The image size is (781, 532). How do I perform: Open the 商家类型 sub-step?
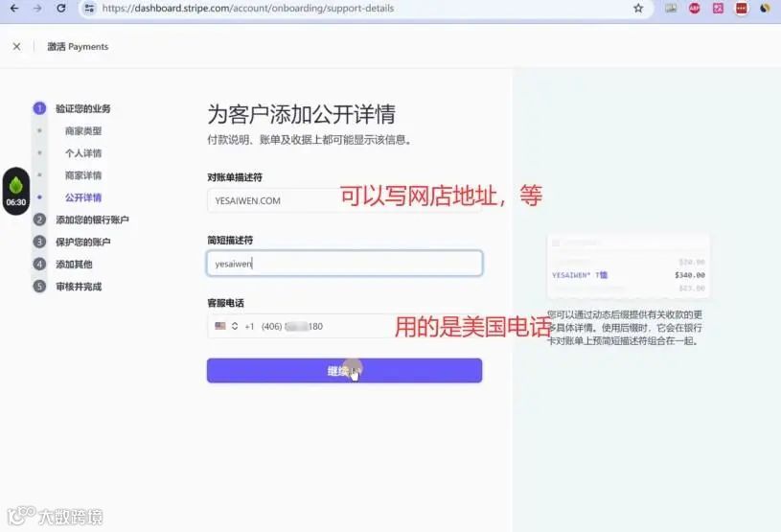click(82, 131)
